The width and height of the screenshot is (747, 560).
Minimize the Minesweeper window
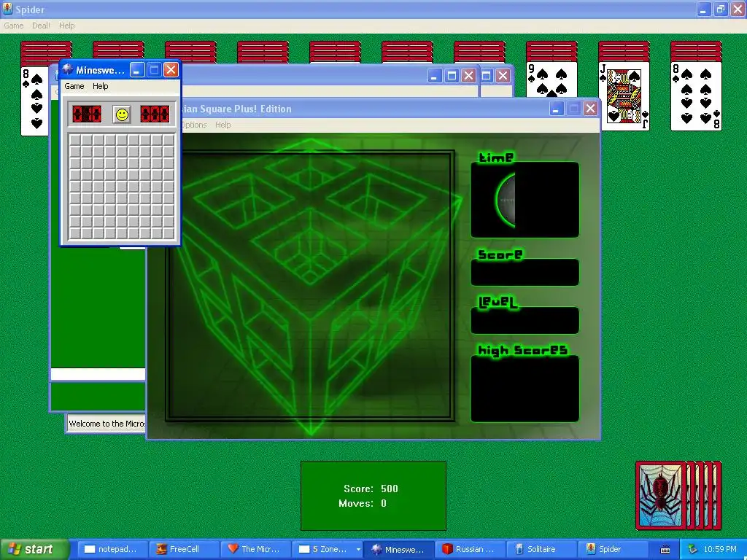(137, 71)
